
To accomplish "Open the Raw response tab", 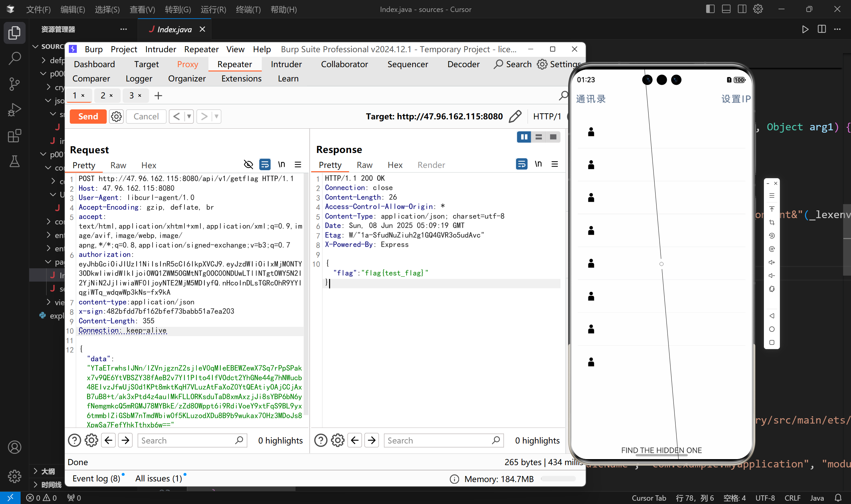I will click(x=364, y=165).
